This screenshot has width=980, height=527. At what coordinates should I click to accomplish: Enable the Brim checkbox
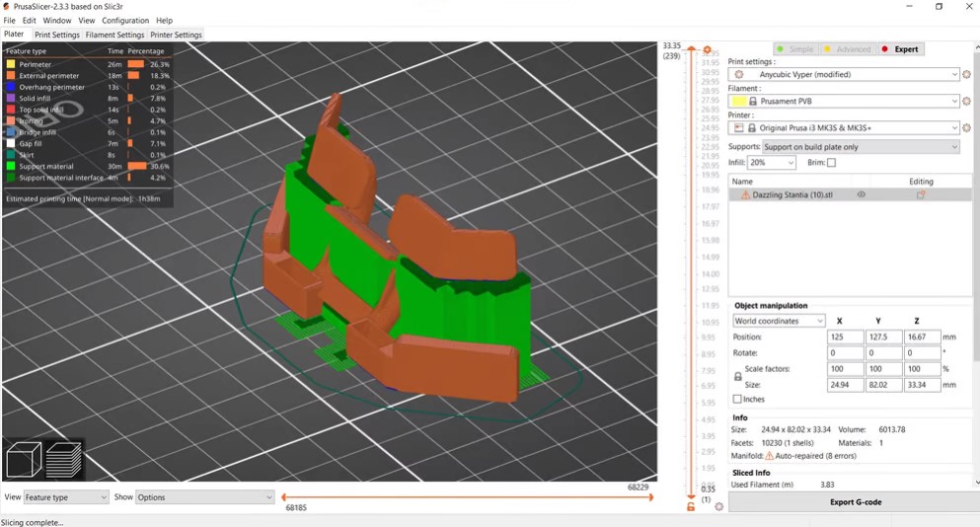click(x=831, y=163)
